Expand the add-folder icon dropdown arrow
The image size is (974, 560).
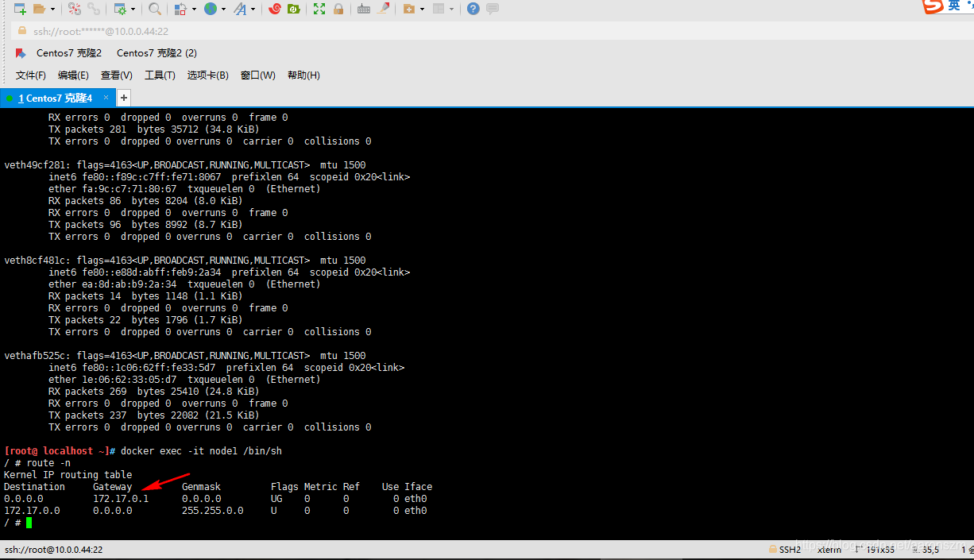coord(422,10)
